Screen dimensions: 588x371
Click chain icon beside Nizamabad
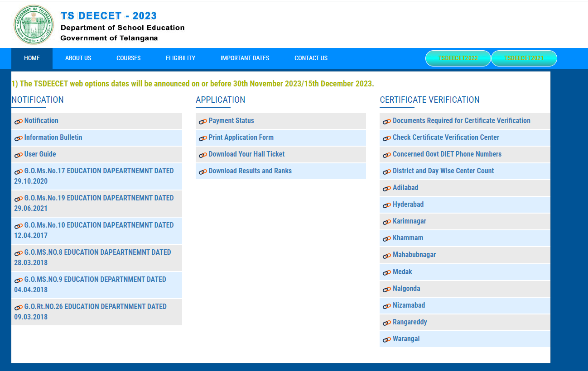(387, 306)
